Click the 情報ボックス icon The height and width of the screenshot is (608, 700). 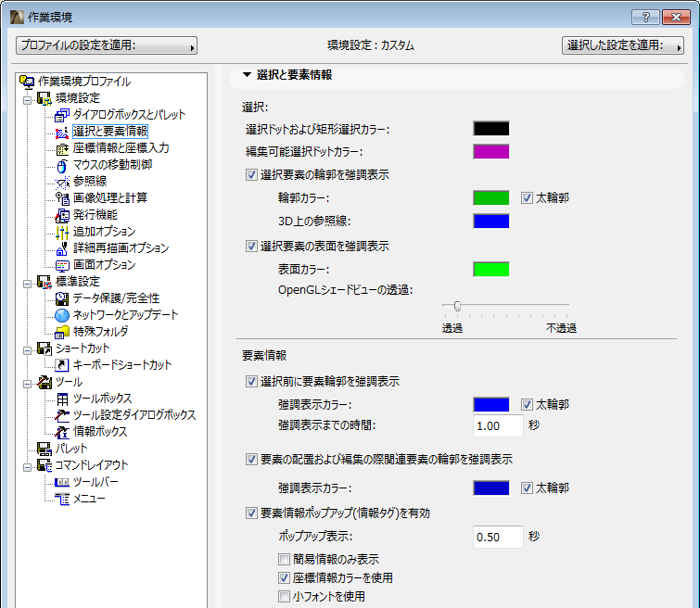click(x=61, y=432)
